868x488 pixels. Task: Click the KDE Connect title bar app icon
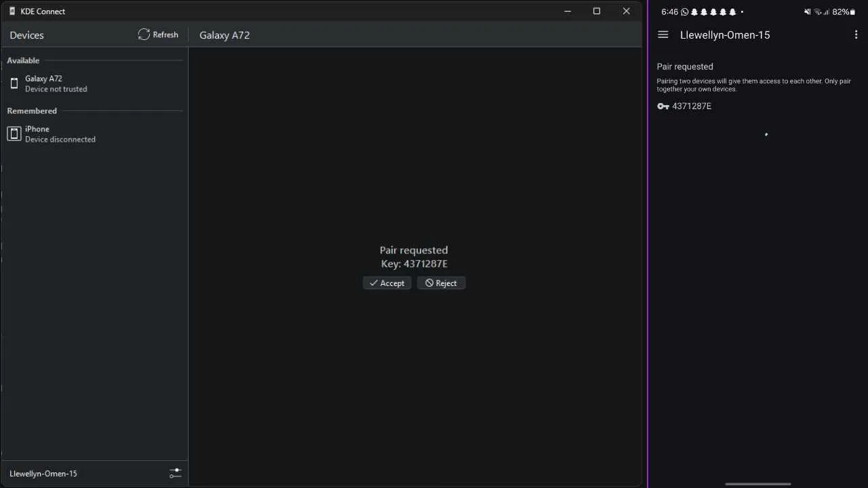[12, 12]
